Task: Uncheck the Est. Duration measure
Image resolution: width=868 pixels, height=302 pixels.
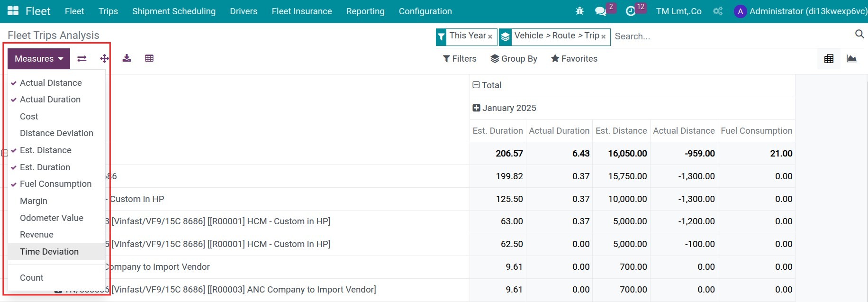Action: (x=56, y=167)
